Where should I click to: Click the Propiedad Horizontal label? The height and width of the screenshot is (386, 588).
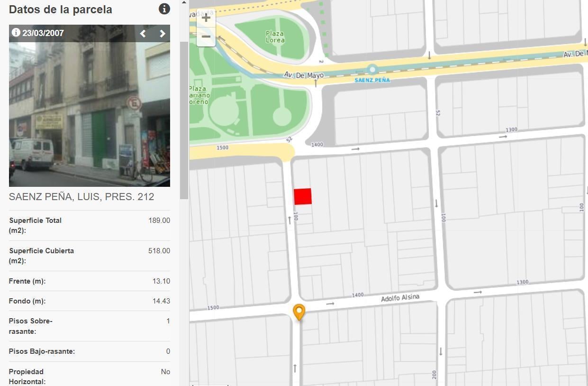[27, 377]
